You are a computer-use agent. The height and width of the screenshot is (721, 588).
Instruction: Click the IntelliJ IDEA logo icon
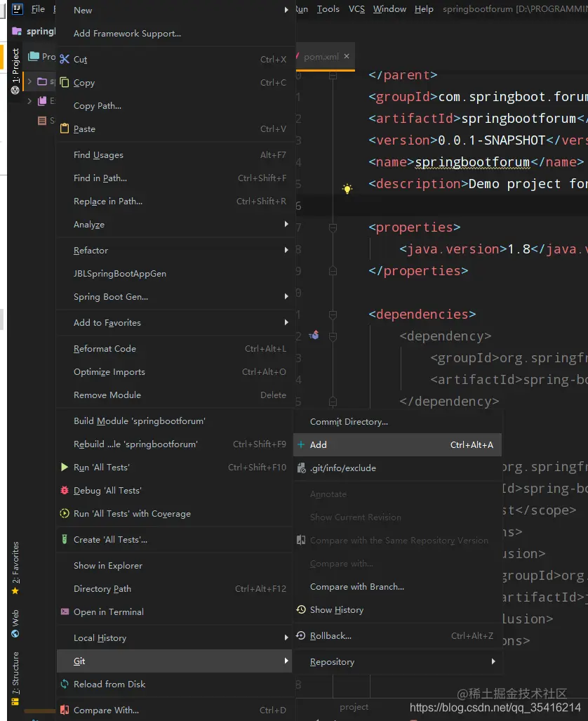coord(17,8)
